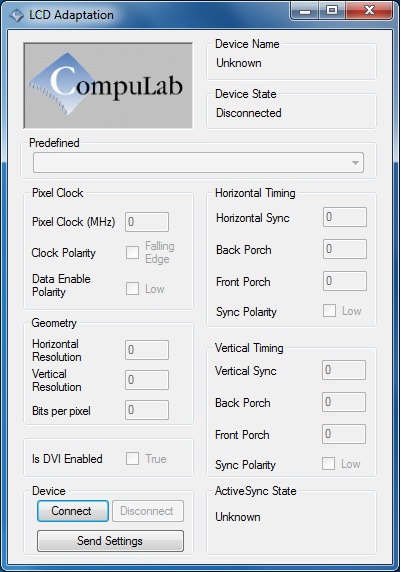This screenshot has width=401, height=572.
Task: Click the Bits per pixel input field
Action: point(147,410)
